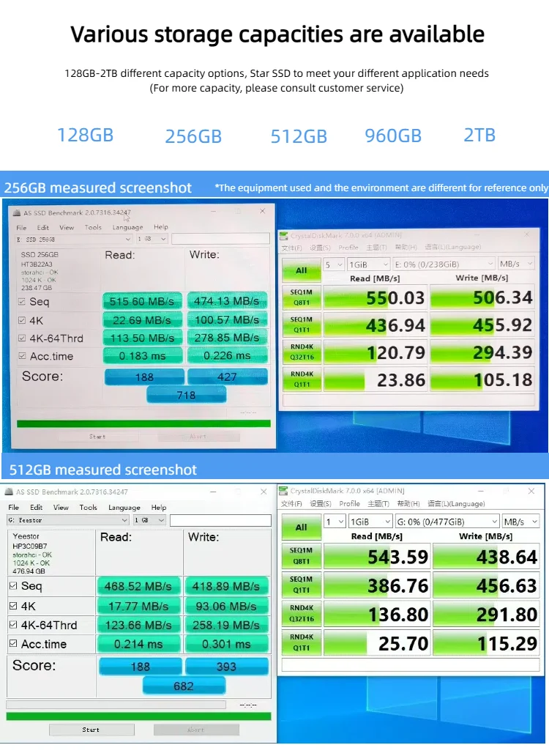Open the 'G: 0% (0/477GiB)' drive dropdown

click(447, 522)
